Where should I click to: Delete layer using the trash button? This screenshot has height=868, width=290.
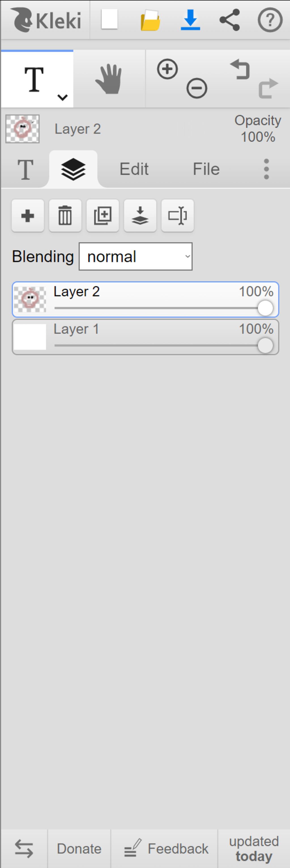pos(65,216)
